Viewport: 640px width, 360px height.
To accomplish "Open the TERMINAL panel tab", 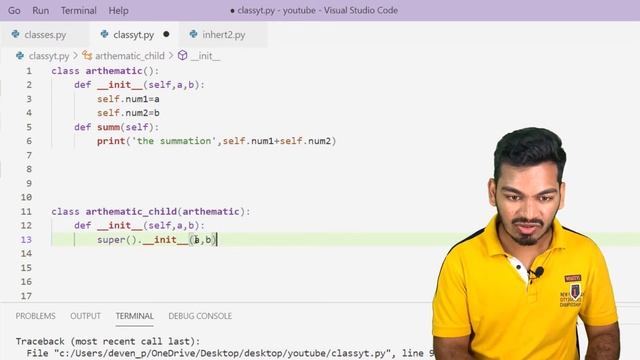I will coord(134,316).
